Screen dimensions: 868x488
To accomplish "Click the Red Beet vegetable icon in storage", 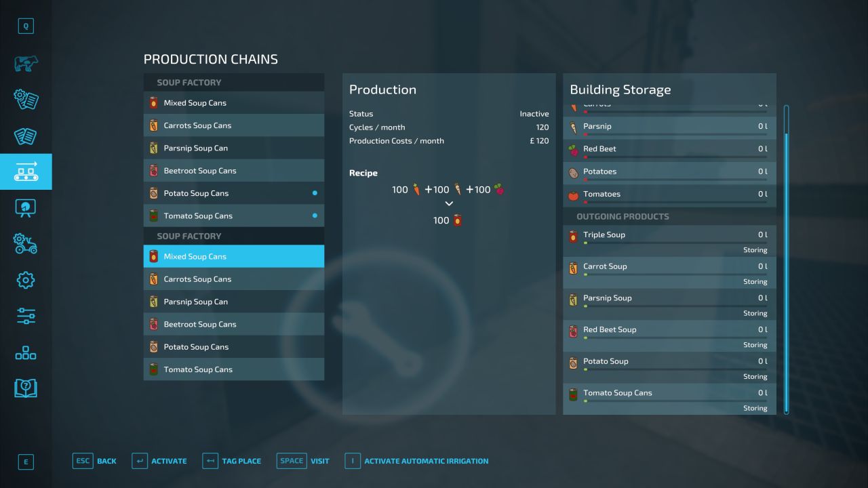I will tap(574, 150).
